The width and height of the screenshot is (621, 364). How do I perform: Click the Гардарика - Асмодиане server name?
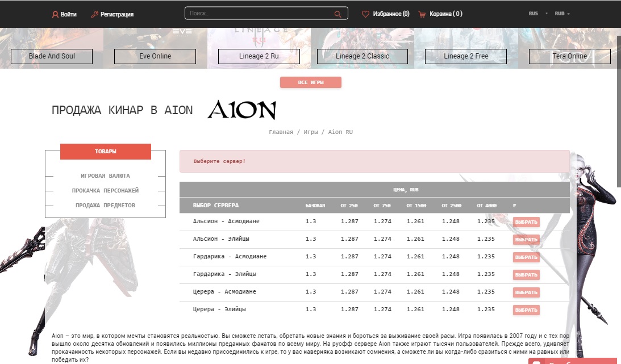coord(230,256)
